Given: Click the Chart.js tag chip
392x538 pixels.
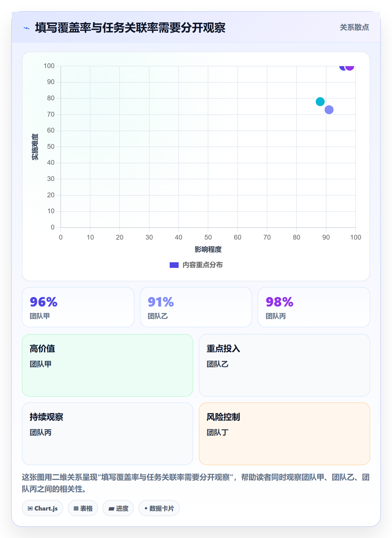Looking at the screenshot, I should [x=43, y=508].
